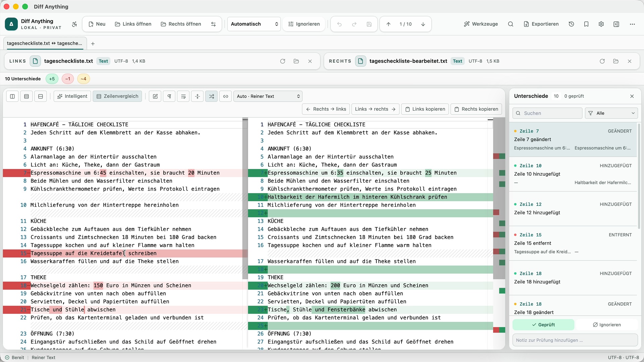Toggle Intelligent comparison mode
The width and height of the screenshot is (644, 362).
point(72,96)
